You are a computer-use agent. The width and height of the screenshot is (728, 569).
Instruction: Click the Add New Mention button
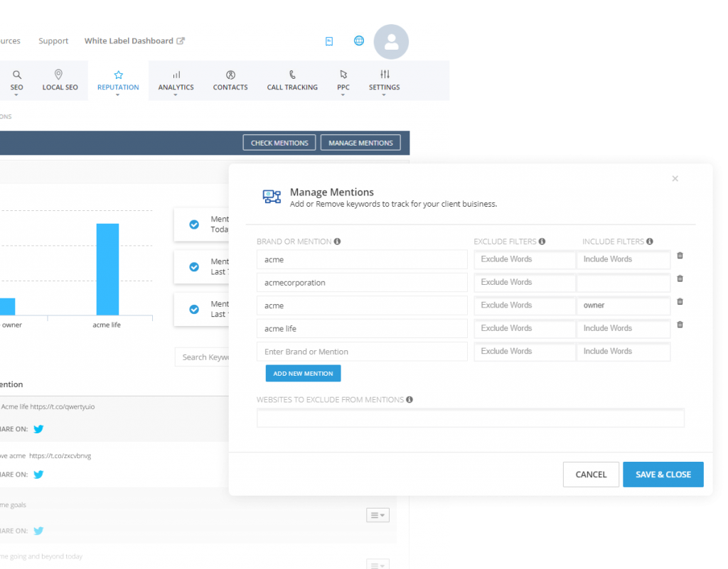click(303, 374)
